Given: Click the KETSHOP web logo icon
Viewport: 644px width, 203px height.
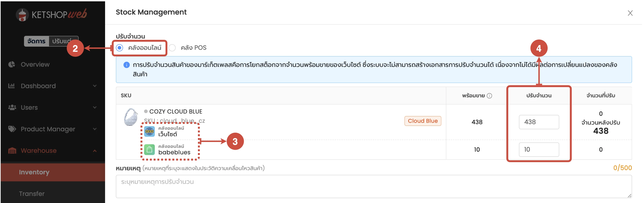Looking at the screenshot, I should 22,15.
